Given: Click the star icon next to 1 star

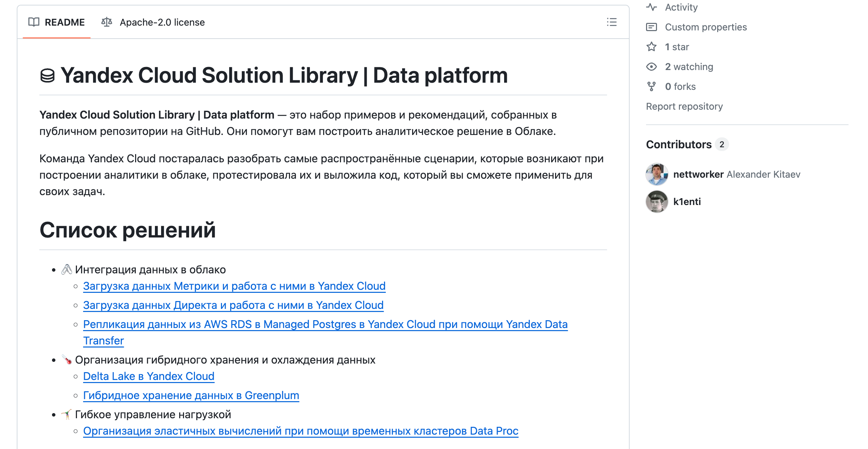Looking at the screenshot, I should tap(652, 47).
